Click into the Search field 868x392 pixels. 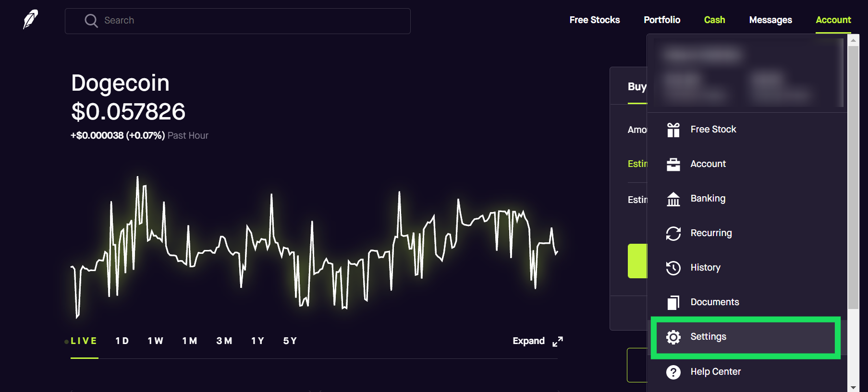[x=238, y=21]
